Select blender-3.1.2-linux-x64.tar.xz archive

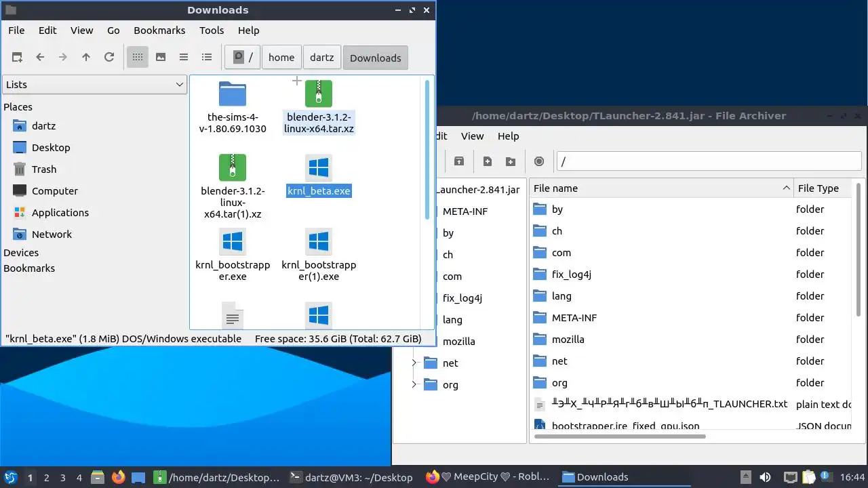(319, 106)
